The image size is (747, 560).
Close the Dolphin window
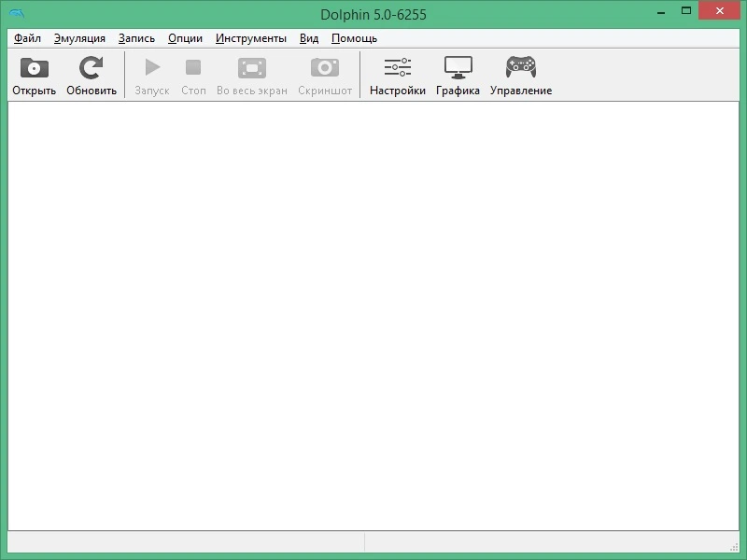(x=719, y=10)
